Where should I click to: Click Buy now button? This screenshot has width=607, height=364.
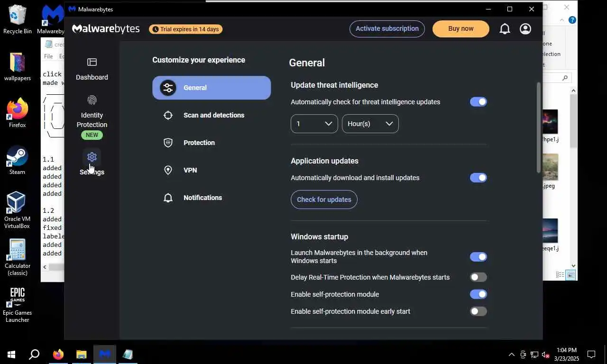pos(461,28)
